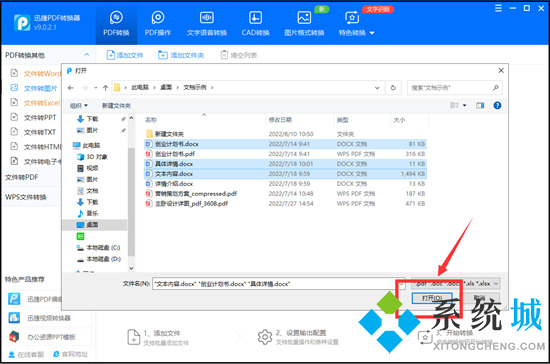Image resolution: width=550 pixels, height=364 pixels.
Task: Go back in file dialog navigation
Action: (x=71, y=88)
